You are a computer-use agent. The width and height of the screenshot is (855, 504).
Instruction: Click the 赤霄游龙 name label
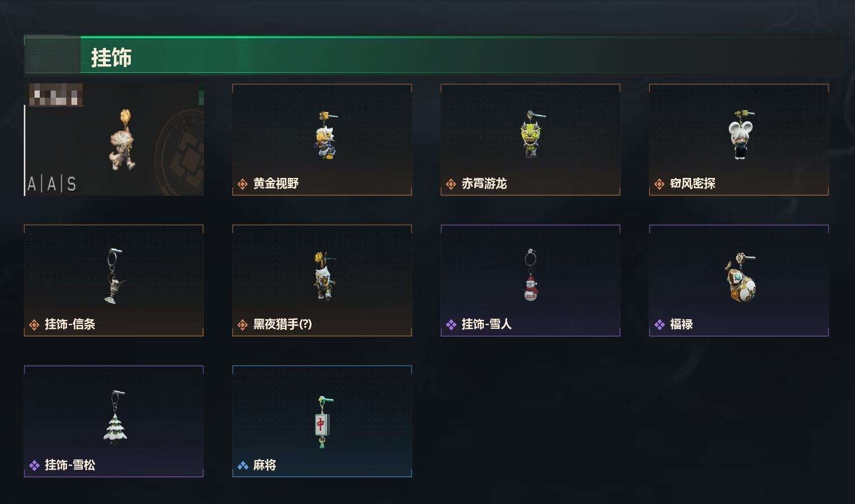coord(484,184)
